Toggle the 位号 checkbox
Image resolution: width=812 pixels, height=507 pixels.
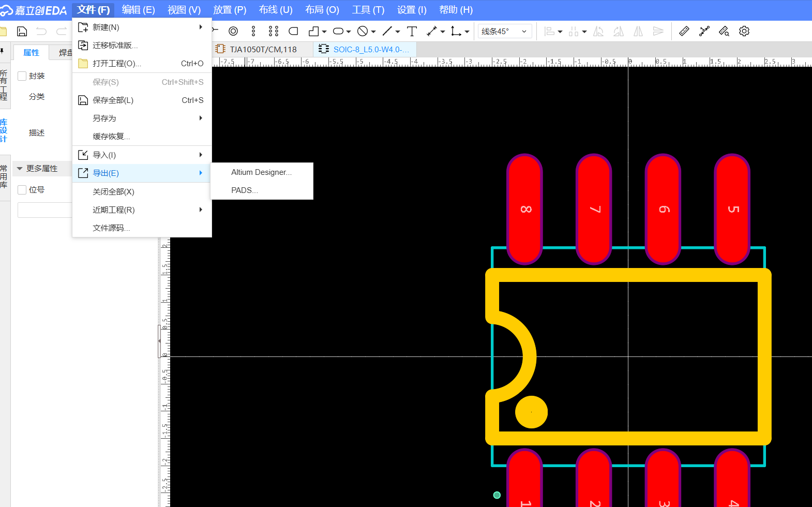[22, 190]
